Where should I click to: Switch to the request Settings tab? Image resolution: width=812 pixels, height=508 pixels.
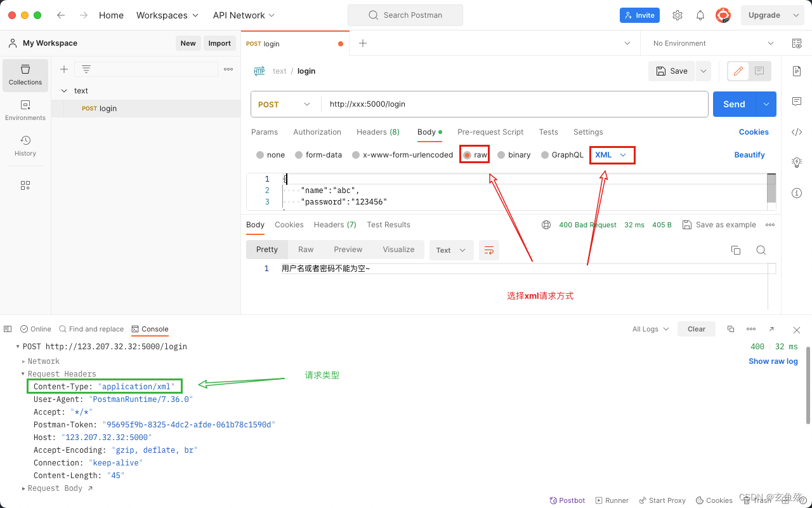(588, 132)
